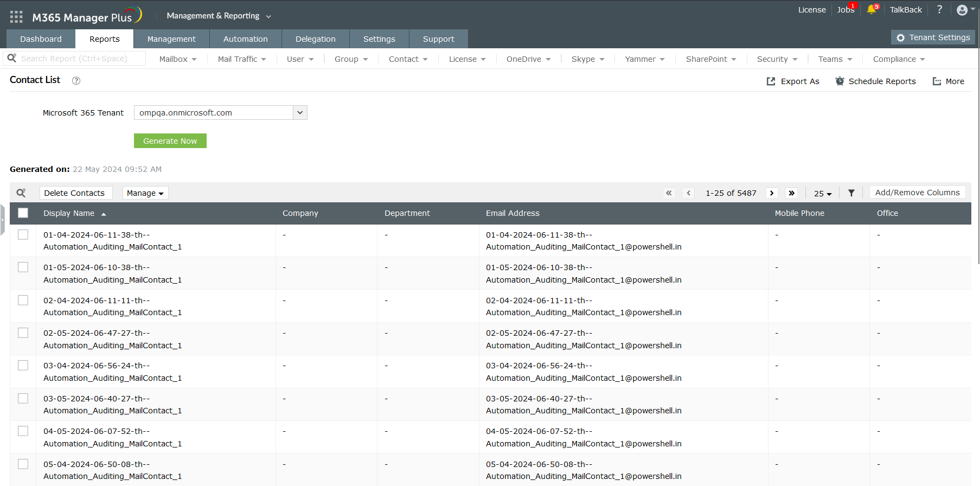The image size is (980, 486).
Task: Expand the collapsed left side panel handle
Action: tap(2, 220)
